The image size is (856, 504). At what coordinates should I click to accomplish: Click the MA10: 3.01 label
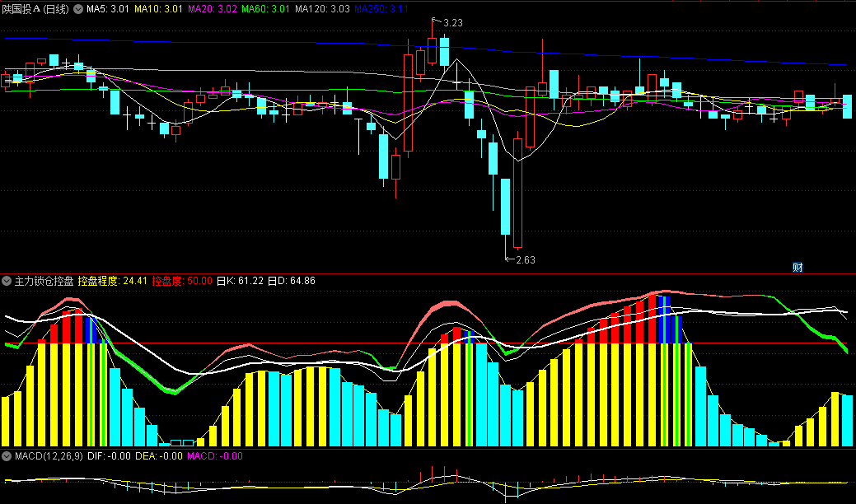pyautogui.click(x=158, y=9)
